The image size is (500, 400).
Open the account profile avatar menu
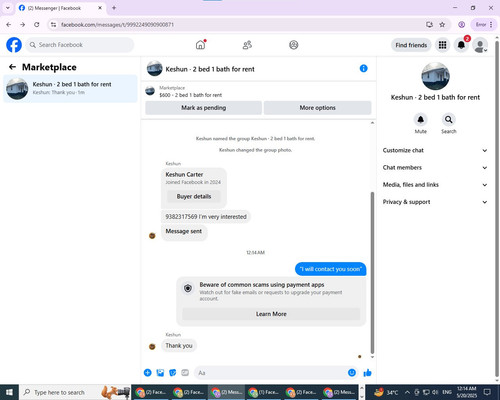click(480, 46)
